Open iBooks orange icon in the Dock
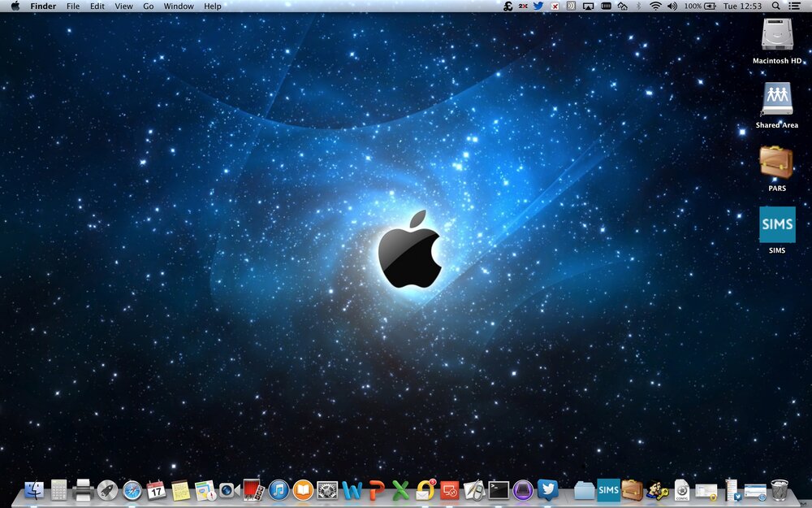Image resolution: width=812 pixels, height=508 pixels. 303,490
